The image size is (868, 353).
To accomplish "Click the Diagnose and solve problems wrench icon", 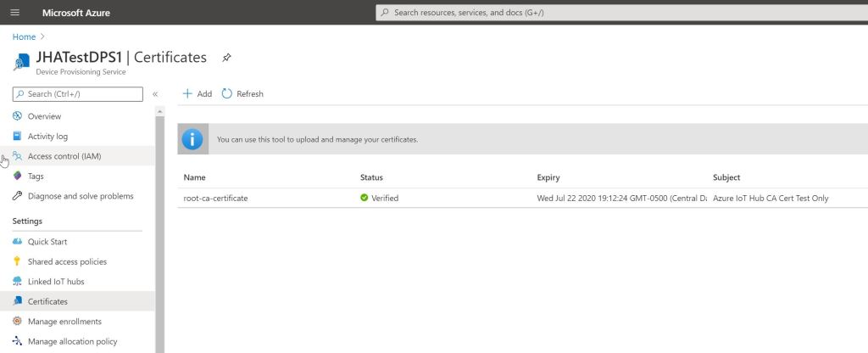I will (18, 196).
